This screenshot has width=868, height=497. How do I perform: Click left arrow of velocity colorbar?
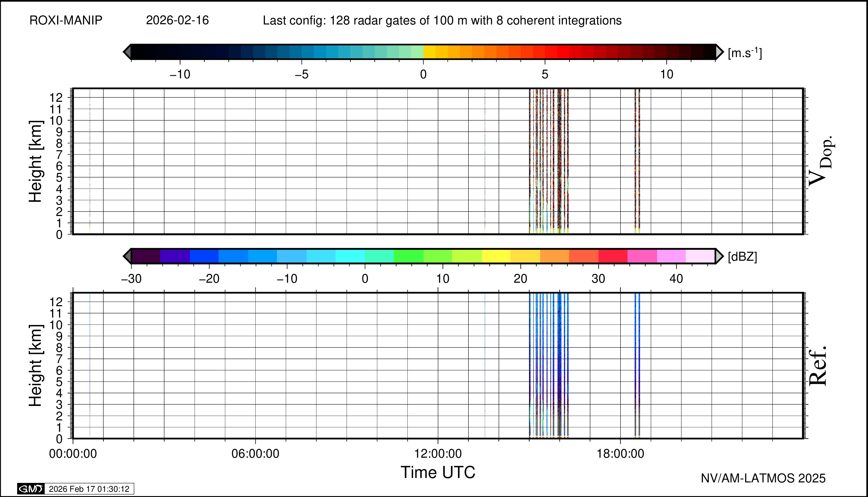tap(127, 52)
